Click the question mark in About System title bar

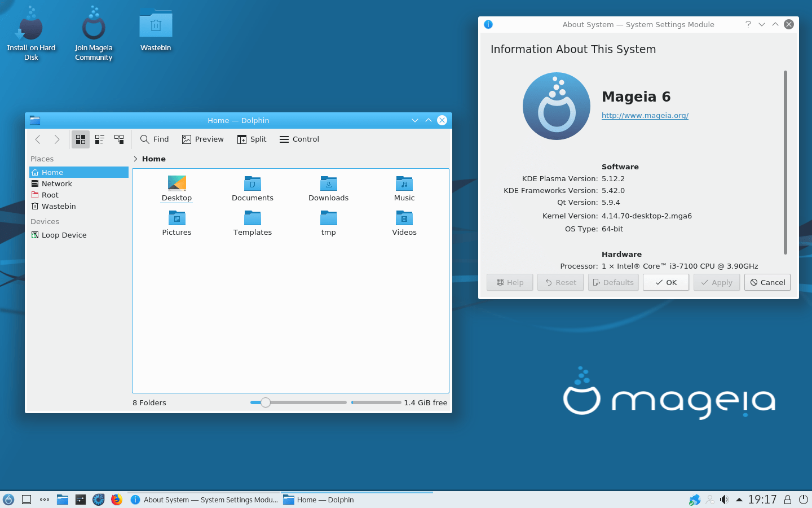pyautogui.click(x=748, y=24)
